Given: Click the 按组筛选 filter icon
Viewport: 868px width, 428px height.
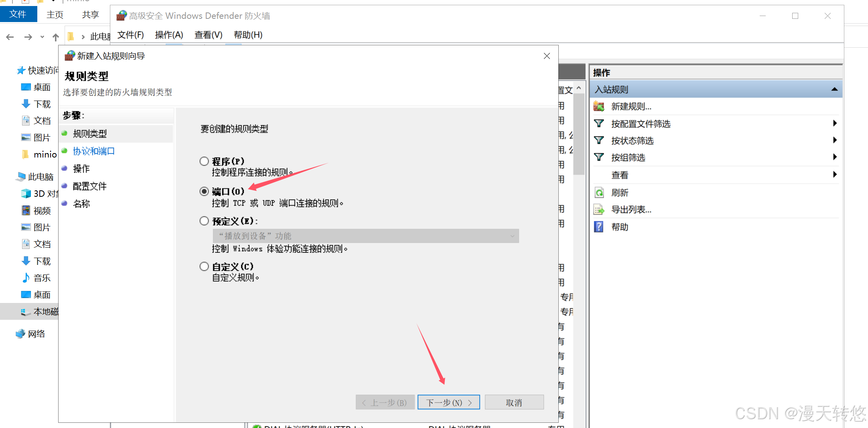Looking at the screenshot, I should [599, 157].
